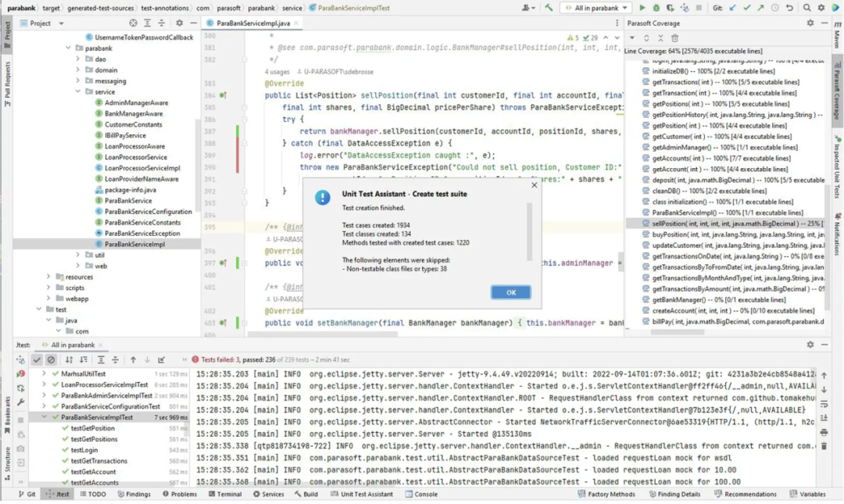844x504 pixels.
Task: Collapse all in Parasoft Coverage toolbar
Action: point(660,38)
